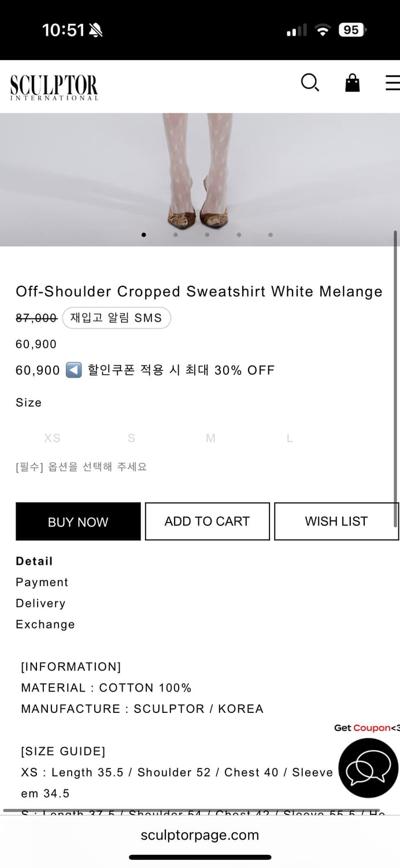Click ADD TO CART button
Image resolution: width=400 pixels, height=868 pixels.
click(x=207, y=521)
